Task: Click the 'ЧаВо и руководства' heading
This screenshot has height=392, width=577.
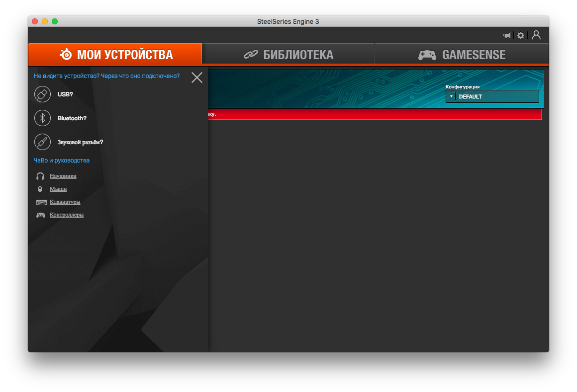Action: [62, 160]
